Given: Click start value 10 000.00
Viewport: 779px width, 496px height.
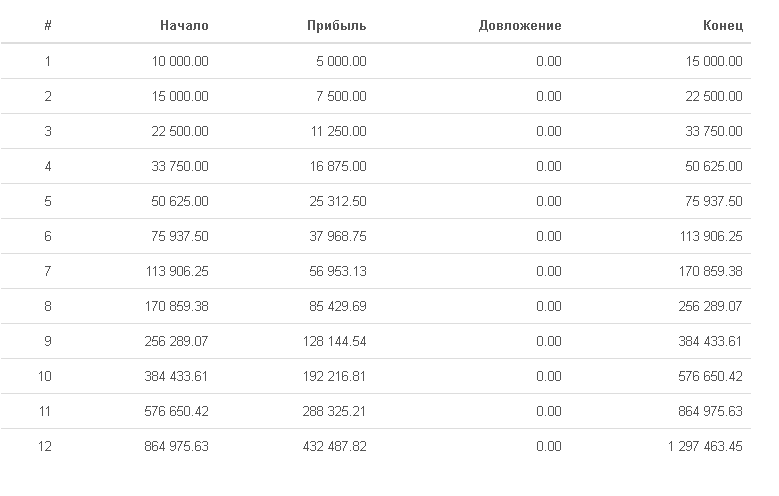Looking at the screenshot, I should tap(180, 61).
